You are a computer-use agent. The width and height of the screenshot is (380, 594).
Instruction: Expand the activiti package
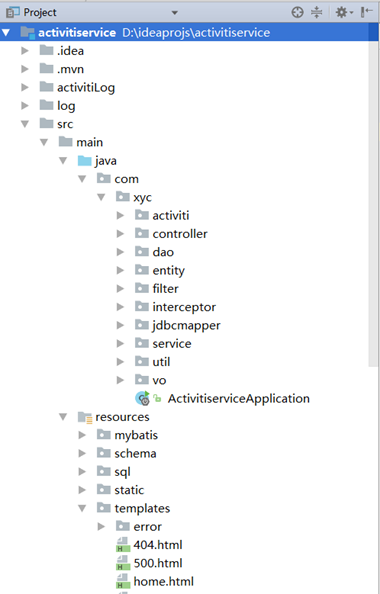click(120, 216)
